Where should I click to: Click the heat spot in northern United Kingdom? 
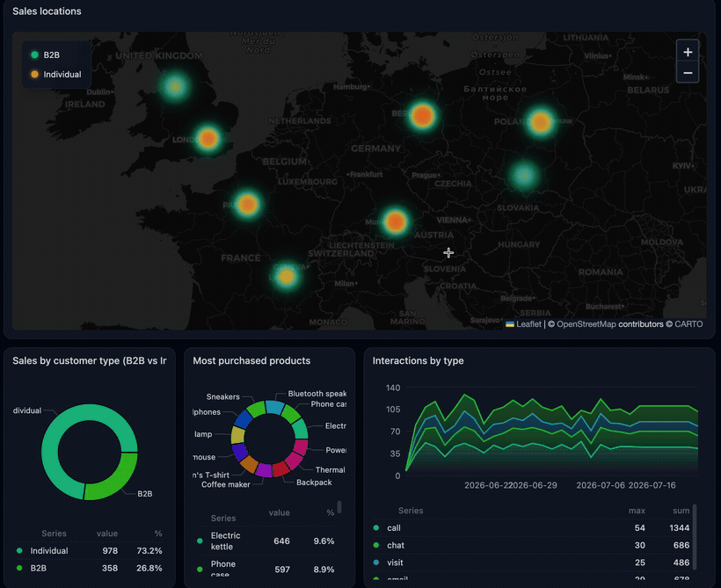(175, 86)
